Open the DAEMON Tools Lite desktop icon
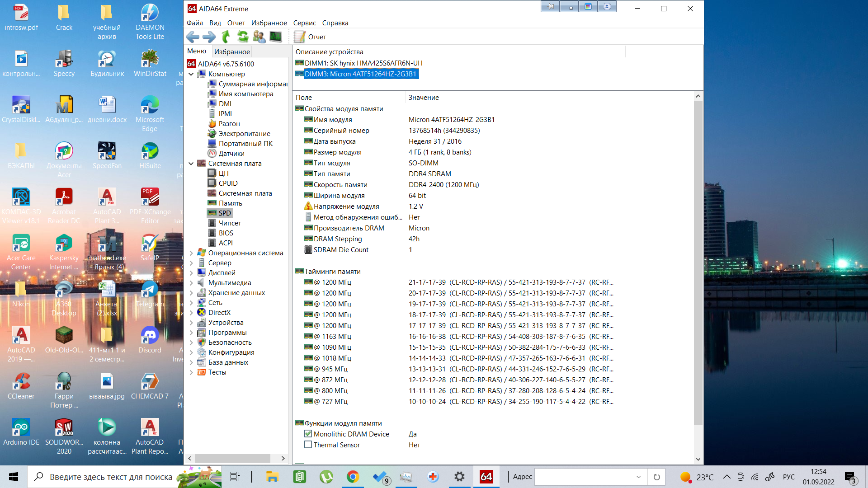The height and width of the screenshot is (488, 868). tap(150, 22)
